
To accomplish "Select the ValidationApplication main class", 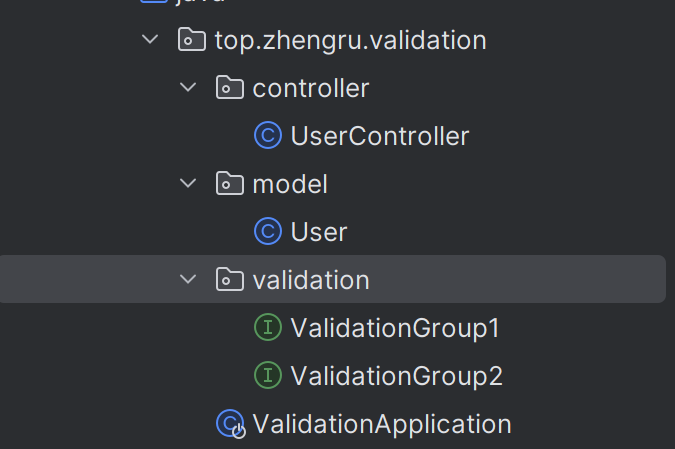I will click(382, 424).
